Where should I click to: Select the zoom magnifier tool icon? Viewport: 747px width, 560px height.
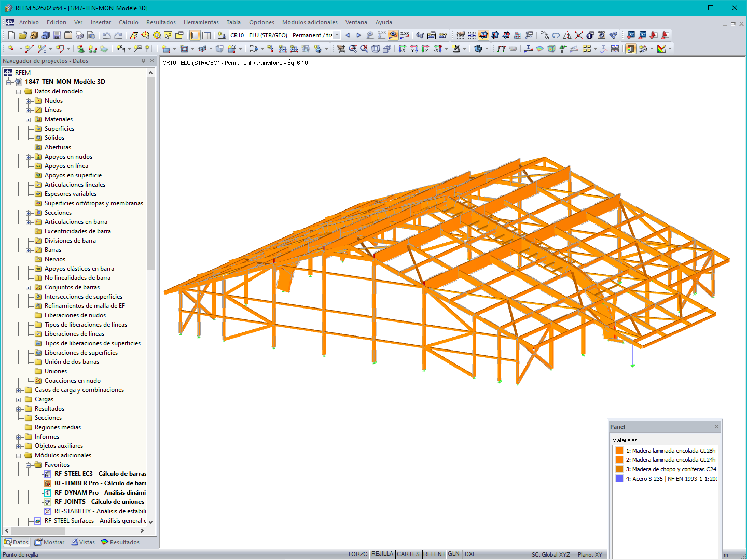coord(353,49)
